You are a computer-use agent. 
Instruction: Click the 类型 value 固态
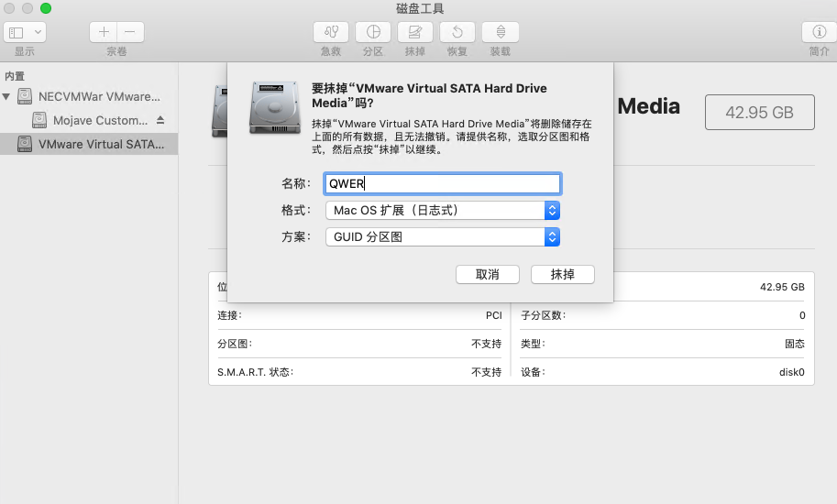(794, 344)
